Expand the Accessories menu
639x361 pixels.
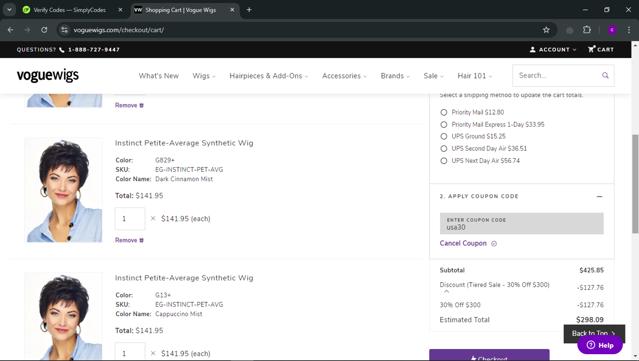click(x=344, y=76)
